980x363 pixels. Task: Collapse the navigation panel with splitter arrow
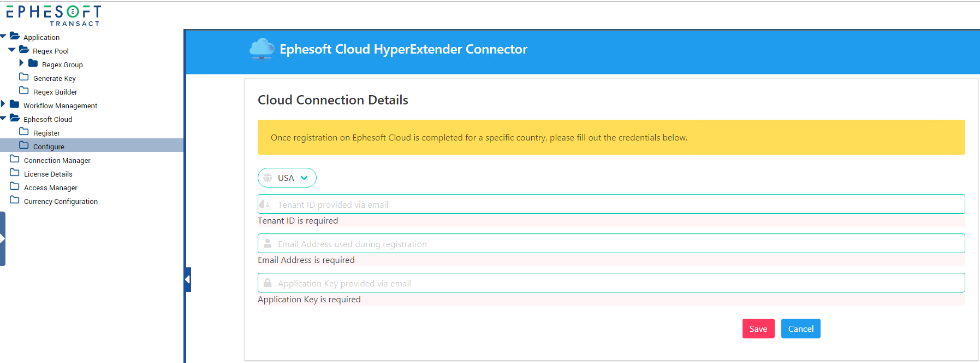pyautogui.click(x=188, y=280)
